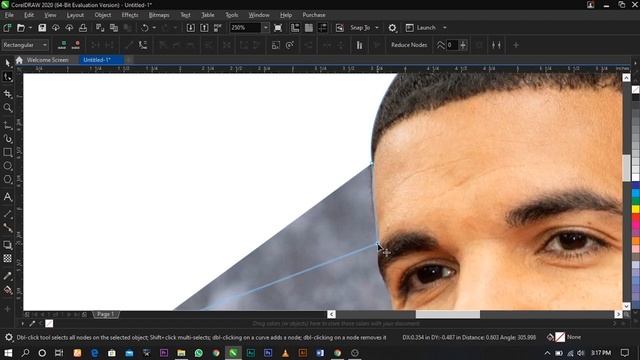Click the Page 1 tab
640x360 pixels.
(105, 314)
